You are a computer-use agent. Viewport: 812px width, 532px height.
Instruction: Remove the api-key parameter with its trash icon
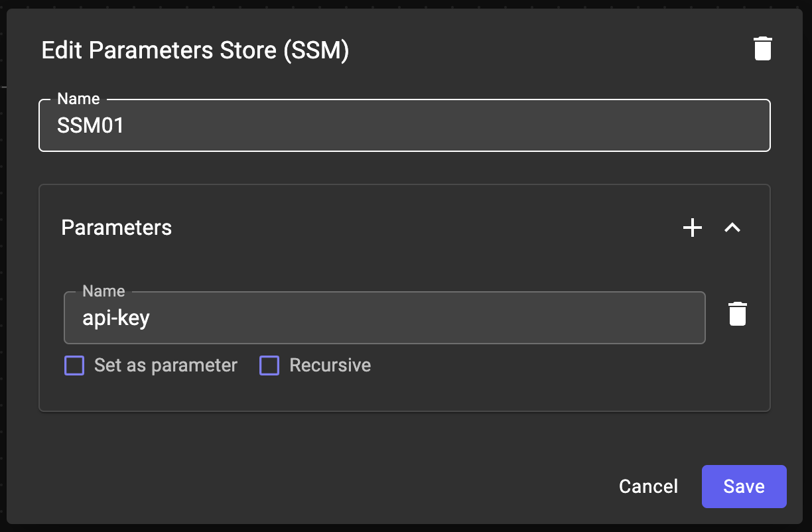(738, 314)
